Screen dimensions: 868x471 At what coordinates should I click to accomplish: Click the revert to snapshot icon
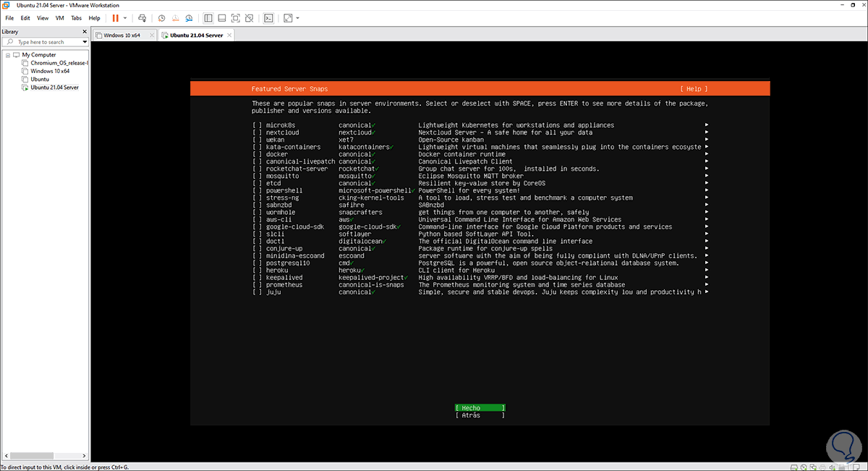pyautogui.click(x=174, y=17)
